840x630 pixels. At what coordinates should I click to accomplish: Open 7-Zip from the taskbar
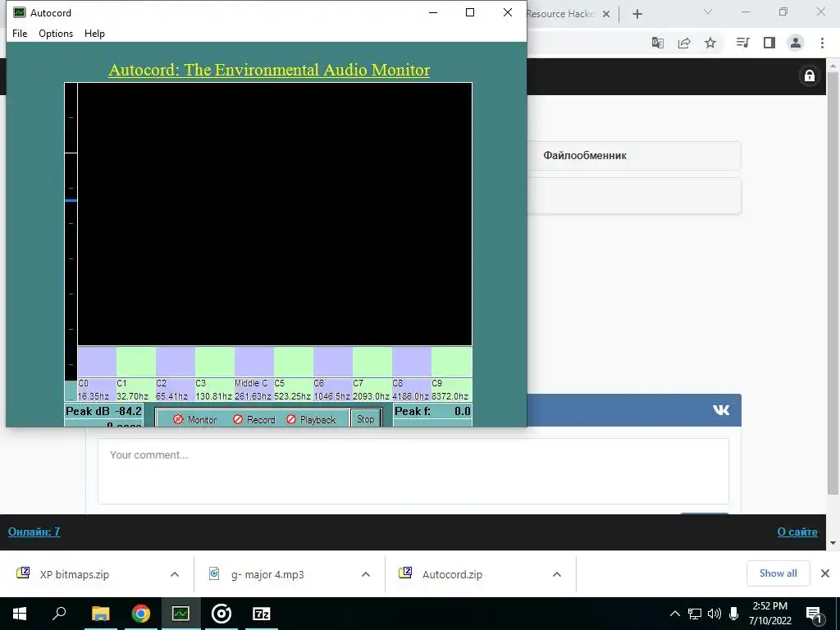click(261, 614)
